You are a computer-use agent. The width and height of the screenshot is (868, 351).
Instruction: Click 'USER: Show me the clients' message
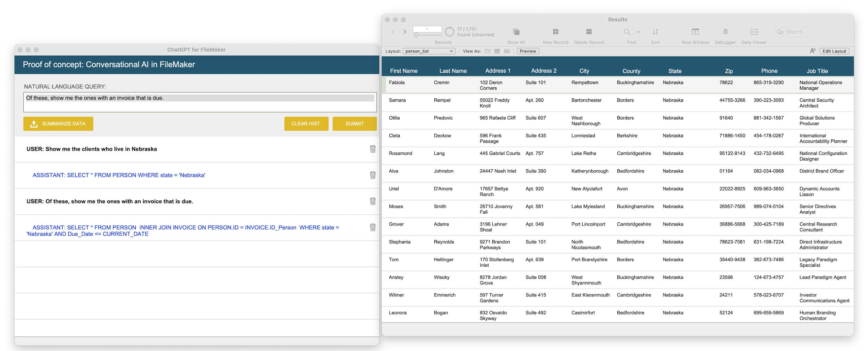pyautogui.click(x=92, y=149)
